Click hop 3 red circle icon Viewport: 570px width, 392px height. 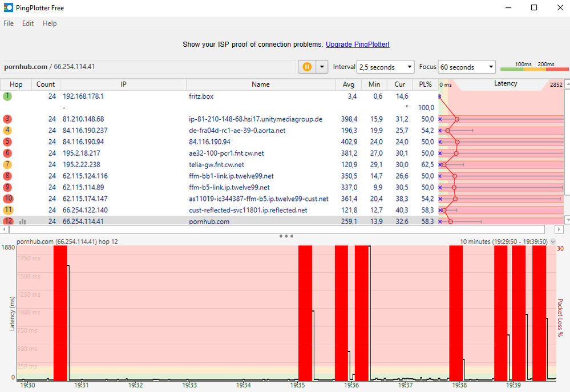tap(7, 119)
